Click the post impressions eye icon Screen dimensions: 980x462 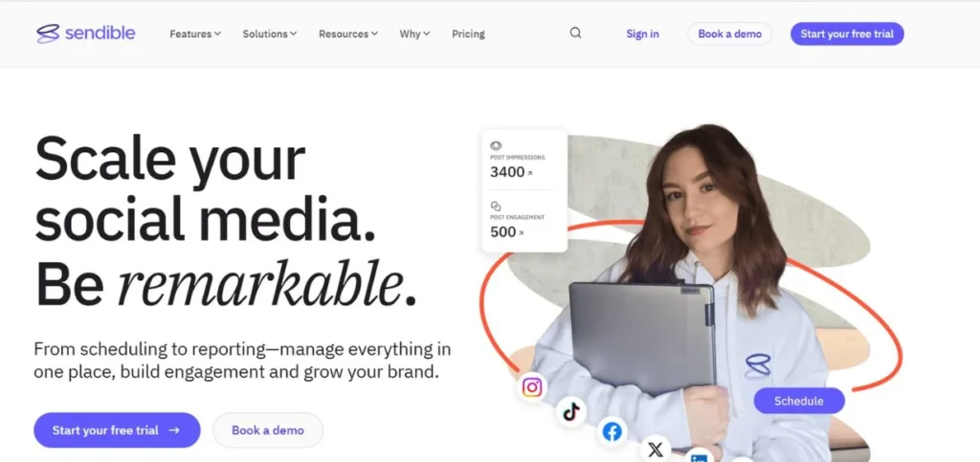click(496, 145)
